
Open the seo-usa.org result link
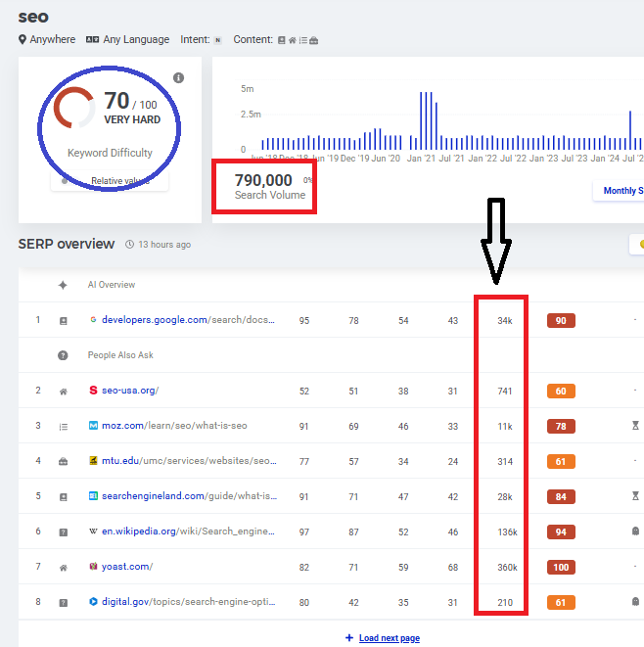pos(129,391)
